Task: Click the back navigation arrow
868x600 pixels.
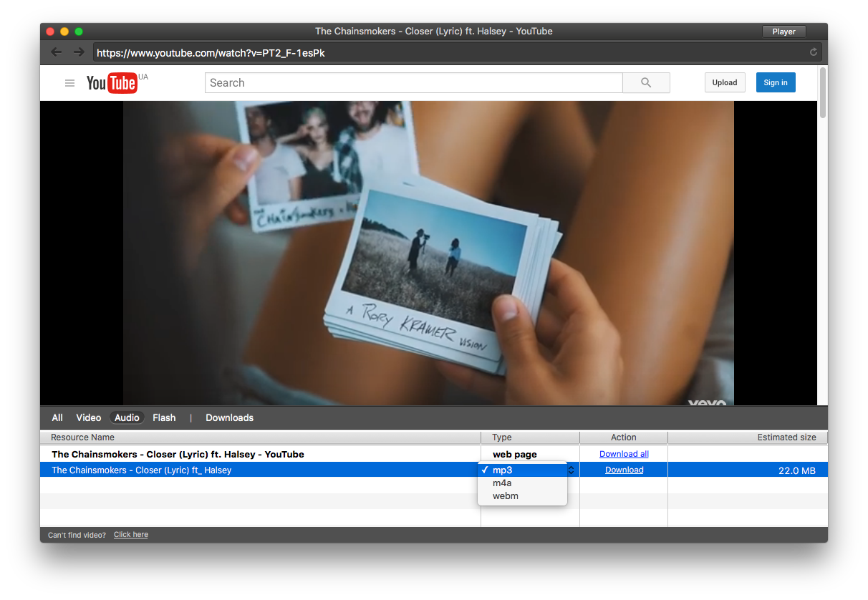Action: tap(57, 52)
